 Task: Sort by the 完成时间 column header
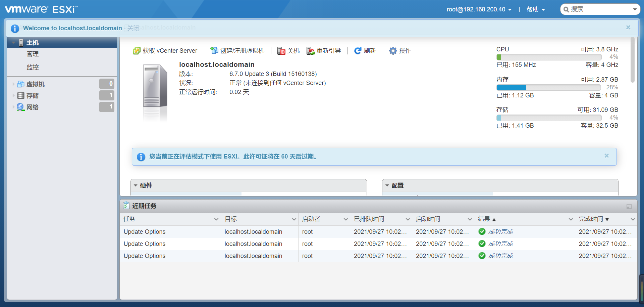594,219
